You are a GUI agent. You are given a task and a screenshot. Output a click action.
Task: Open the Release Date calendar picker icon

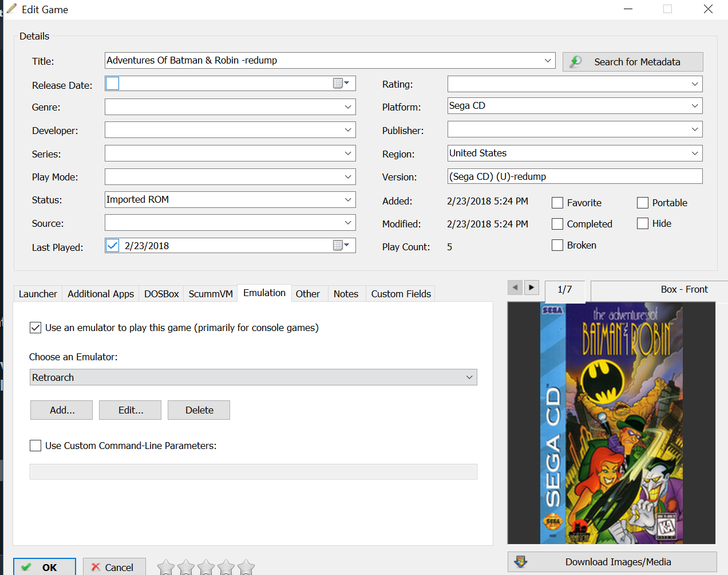tap(341, 84)
